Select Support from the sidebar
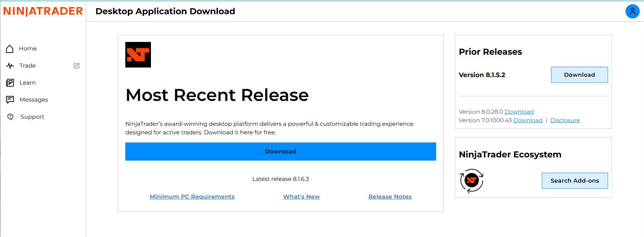This screenshot has width=644, height=237. click(32, 117)
